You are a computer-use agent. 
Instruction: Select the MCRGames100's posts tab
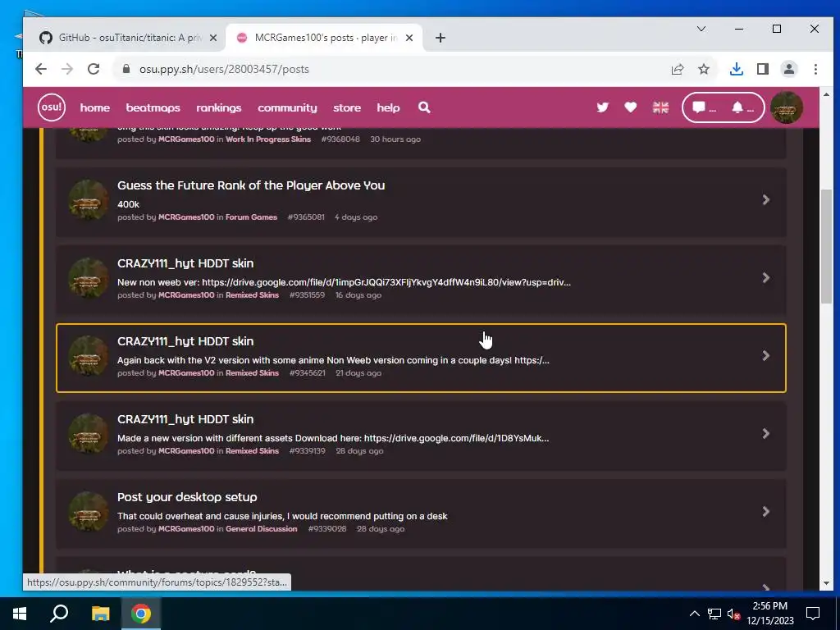click(x=325, y=38)
